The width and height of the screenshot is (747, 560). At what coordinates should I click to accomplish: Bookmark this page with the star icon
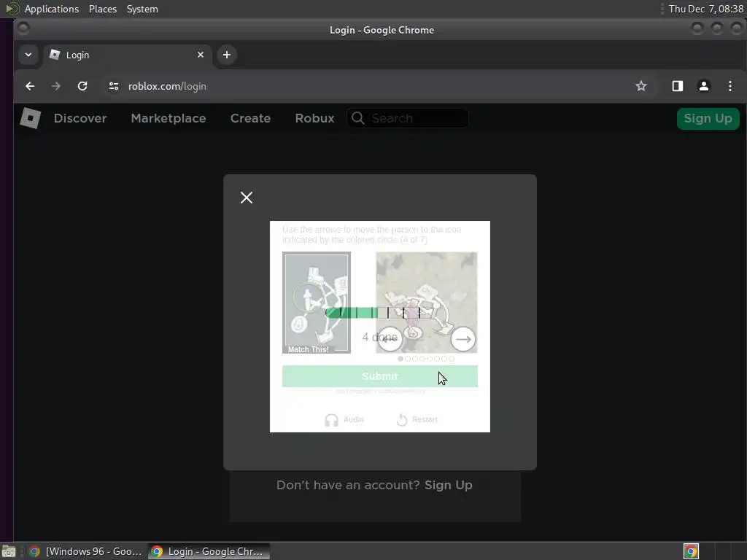tap(641, 86)
